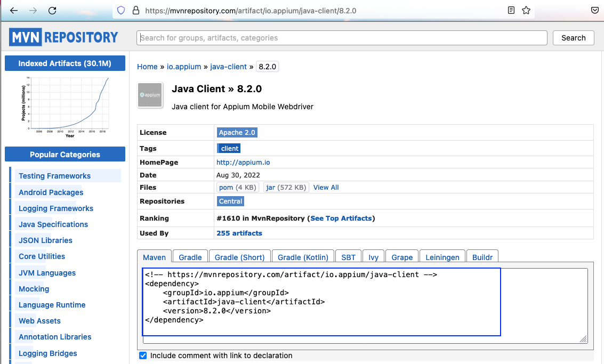Open Logging Frameworks category
Image resolution: width=604 pixels, height=364 pixels.
56,208
